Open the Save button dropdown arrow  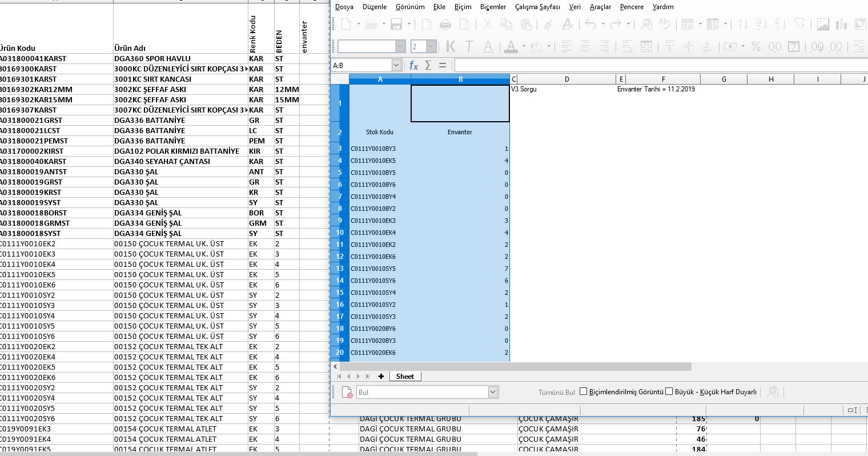pyautogui.click(x=408, y=24)
